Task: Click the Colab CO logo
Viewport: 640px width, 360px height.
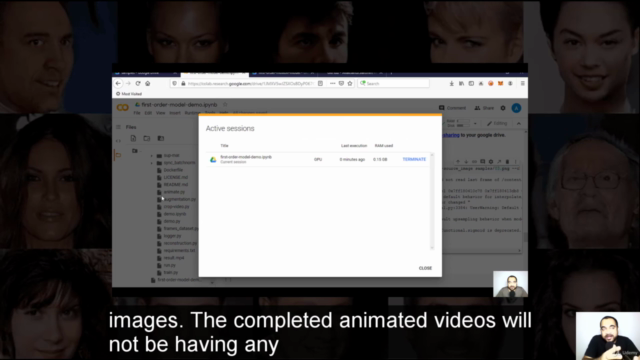Action: point(122,107)
